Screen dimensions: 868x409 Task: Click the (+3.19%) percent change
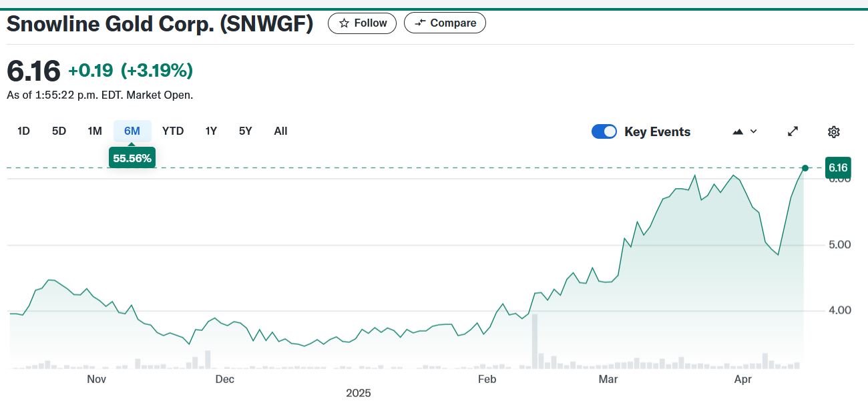point(157,70)
